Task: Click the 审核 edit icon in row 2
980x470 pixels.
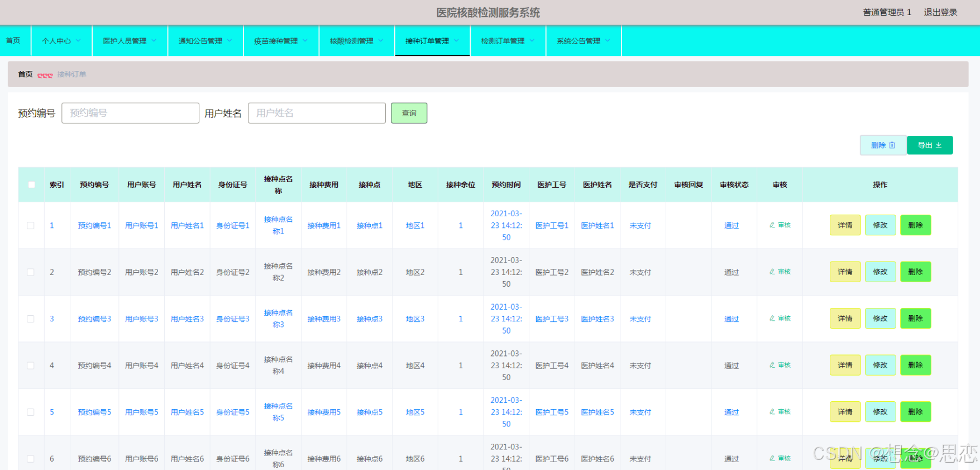Action: [772, 272]
